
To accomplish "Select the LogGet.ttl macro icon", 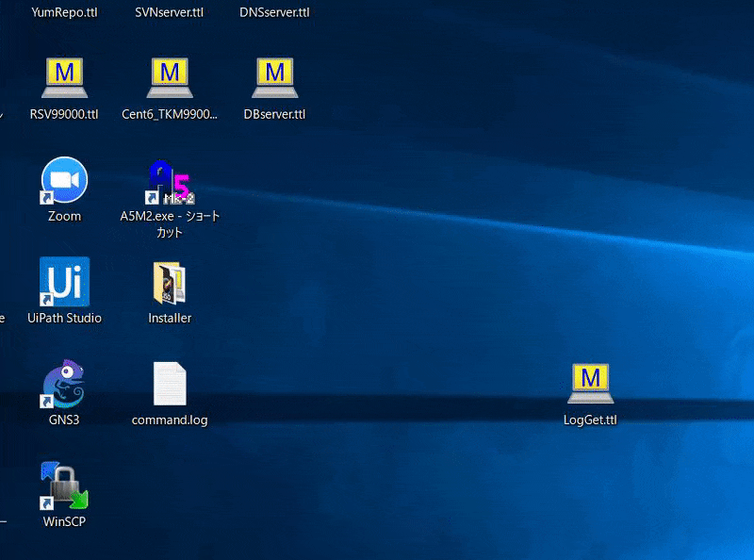I will click(591, 384).
